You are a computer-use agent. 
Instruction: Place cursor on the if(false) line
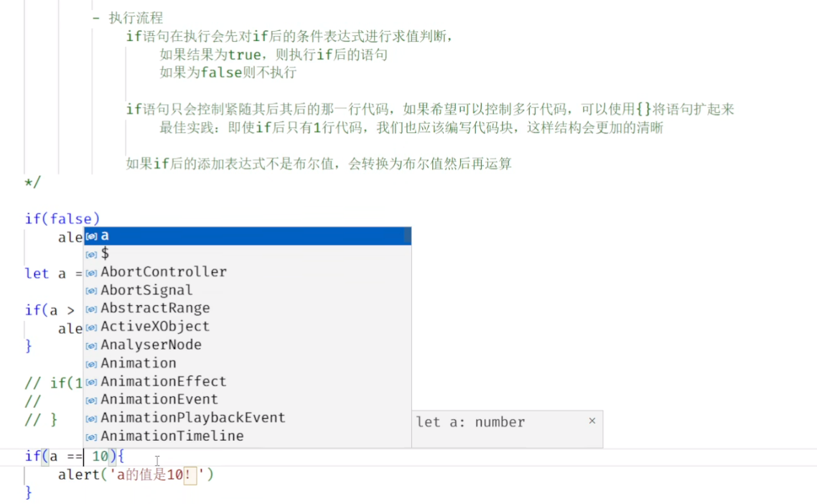point(62,219)
